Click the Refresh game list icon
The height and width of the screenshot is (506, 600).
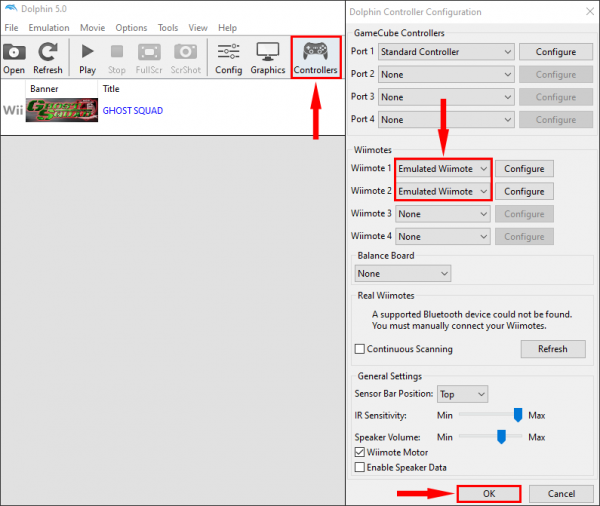pyautogui.click(x=47, y=52)
